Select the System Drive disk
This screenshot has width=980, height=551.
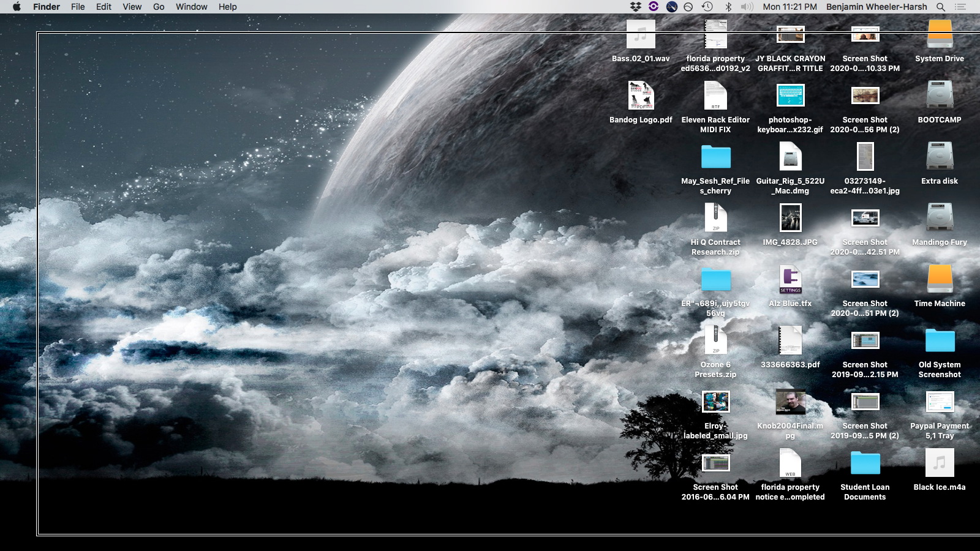[x=940, y=34]
